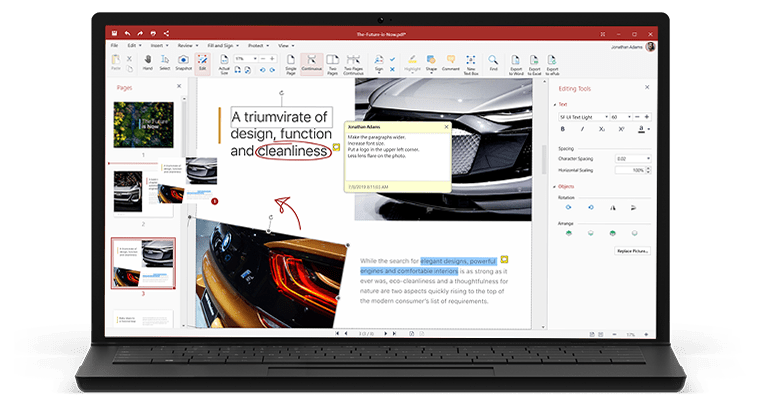This screenshot has height=410, width=760.
Task: Toggle Italic in Editing Tools panel
Action: (x=582, y=129)
